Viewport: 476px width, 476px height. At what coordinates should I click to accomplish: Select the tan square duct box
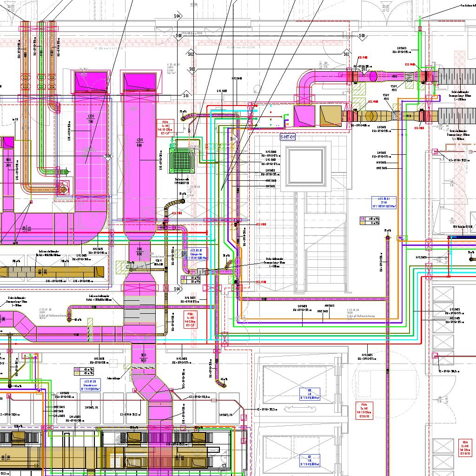click(331, 116)
